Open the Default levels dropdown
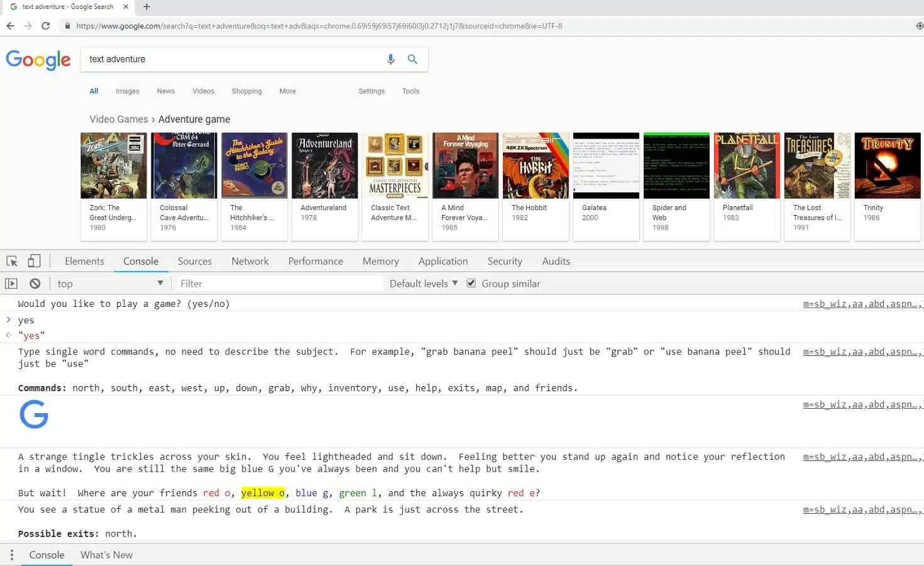The height and width of the screenshot is (566, 924). [x=422, y=283]
